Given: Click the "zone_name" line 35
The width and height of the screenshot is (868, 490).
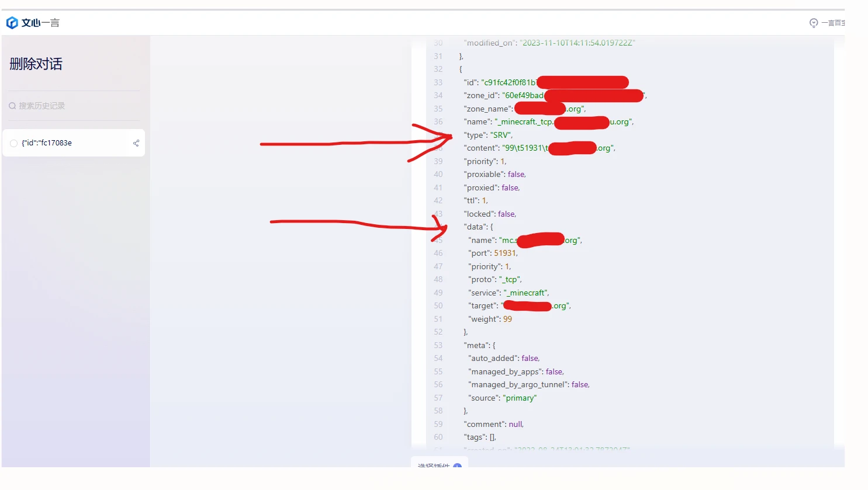Looking at the screenshot, I should 525,109.
